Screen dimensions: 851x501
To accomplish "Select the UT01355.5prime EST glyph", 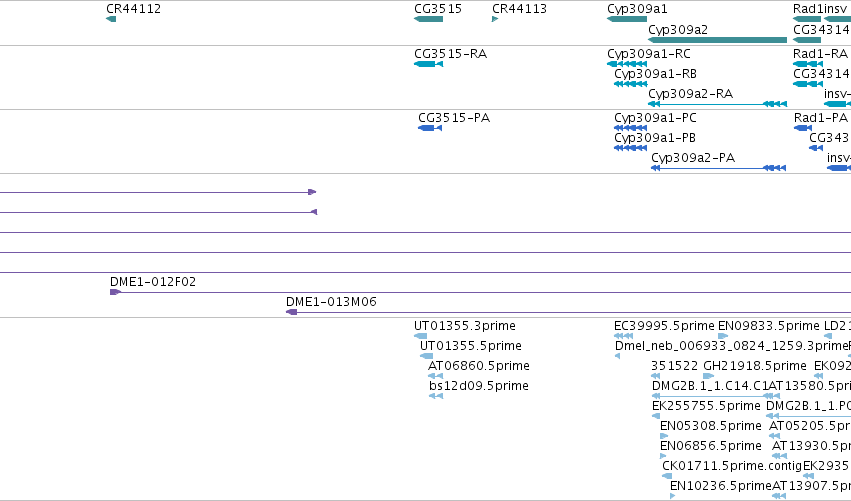I will click(427, 356).
